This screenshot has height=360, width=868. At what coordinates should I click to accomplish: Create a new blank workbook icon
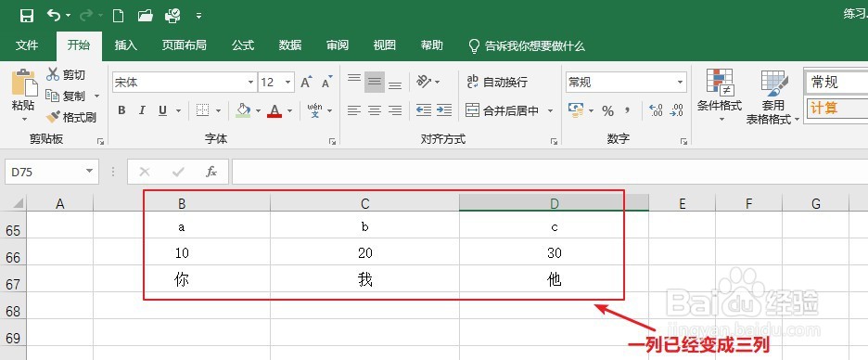(x=118, y=16)
